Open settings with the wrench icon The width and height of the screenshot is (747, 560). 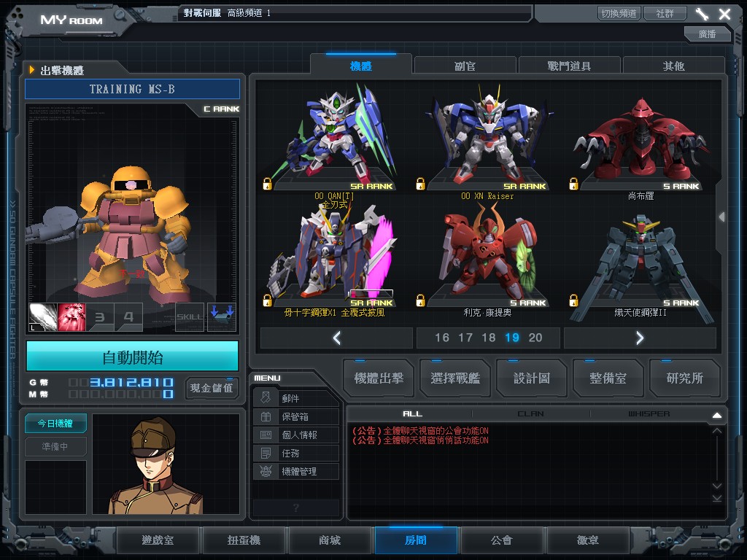click(702, 14)
